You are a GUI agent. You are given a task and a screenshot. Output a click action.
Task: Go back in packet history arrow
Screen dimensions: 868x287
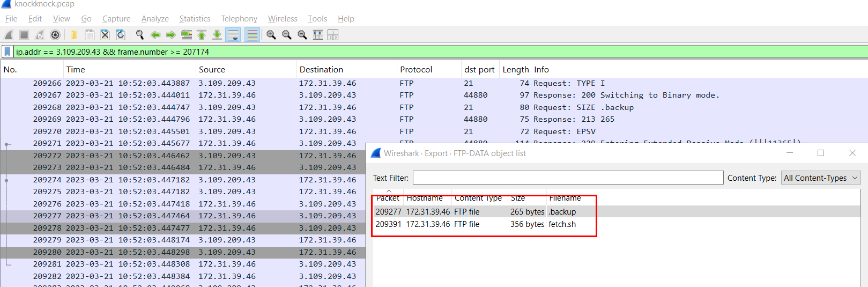pyautogui.click(x=155, y=35)
